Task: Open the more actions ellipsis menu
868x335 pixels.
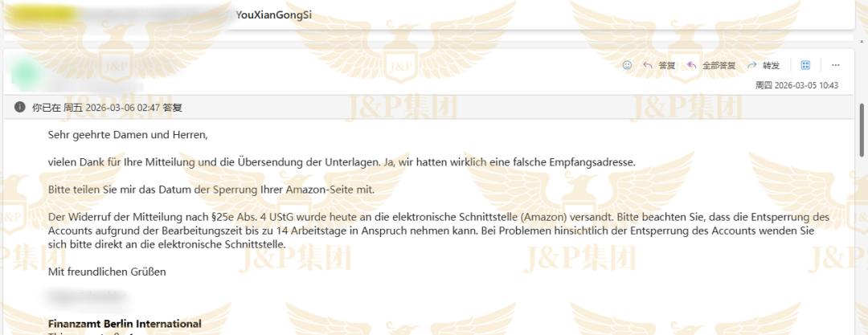Action: click(x=836, y=65)
